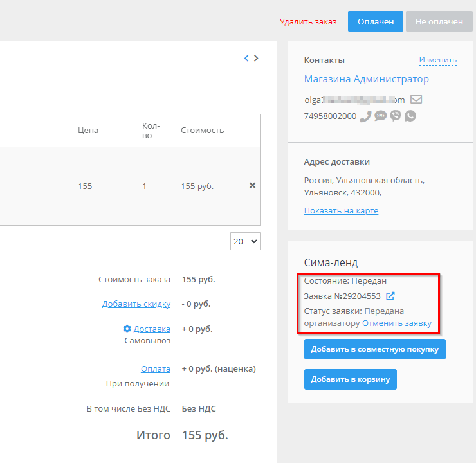Click the Добавить скидку link
476x463 pixels.
point(136,304)
